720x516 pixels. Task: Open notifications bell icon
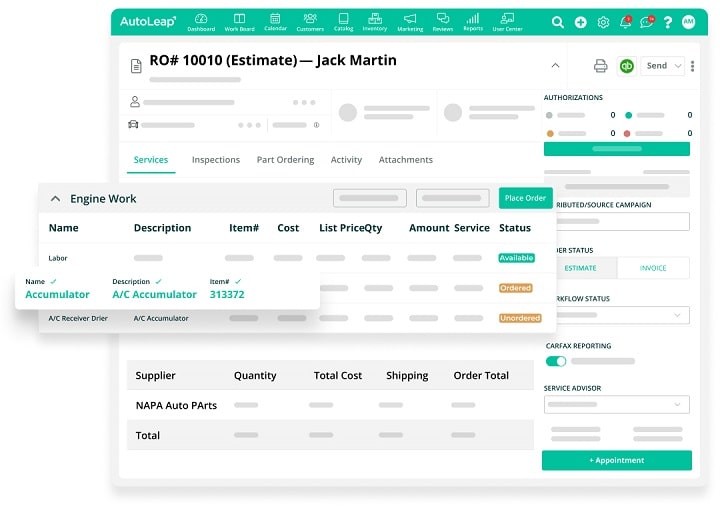(627, 22)
